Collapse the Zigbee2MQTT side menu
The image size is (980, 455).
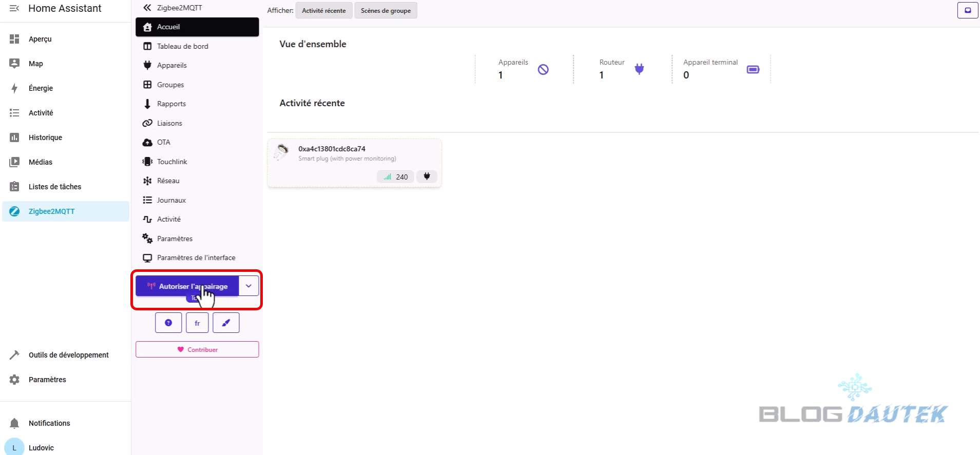(147, 8)
